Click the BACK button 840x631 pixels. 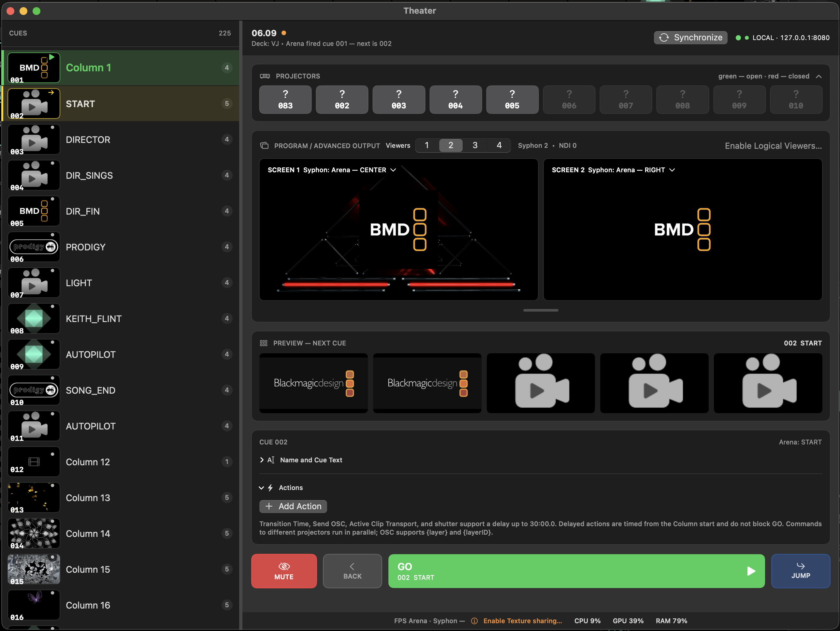tap(353, 571)
